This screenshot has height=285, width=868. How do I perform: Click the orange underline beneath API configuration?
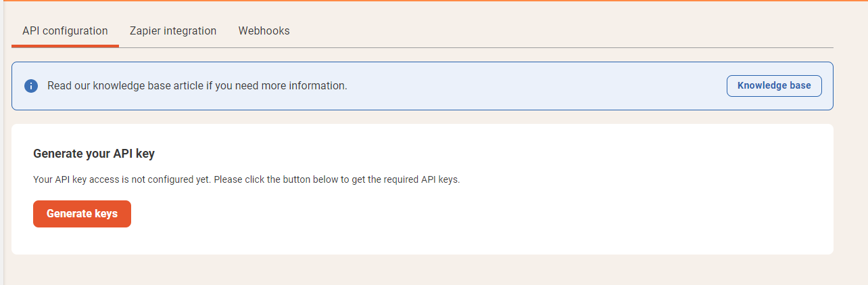[65, 46]
